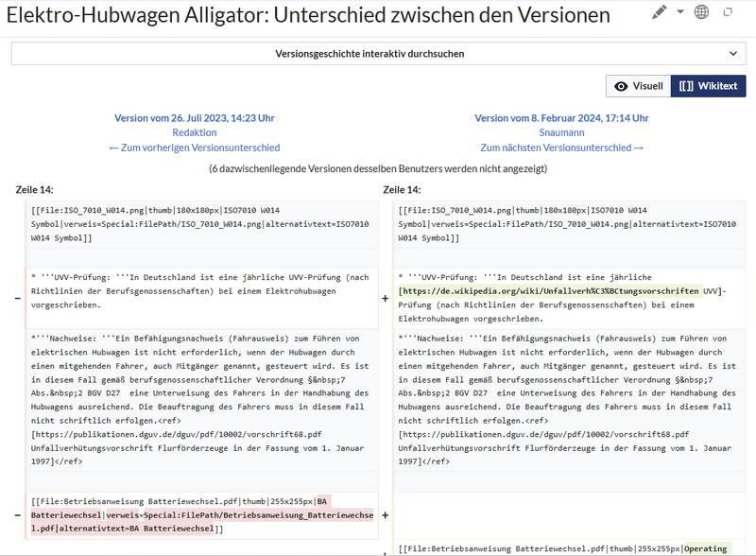
Task: Switch to Wikitext diff mode
Action: (x=708, y=86)
